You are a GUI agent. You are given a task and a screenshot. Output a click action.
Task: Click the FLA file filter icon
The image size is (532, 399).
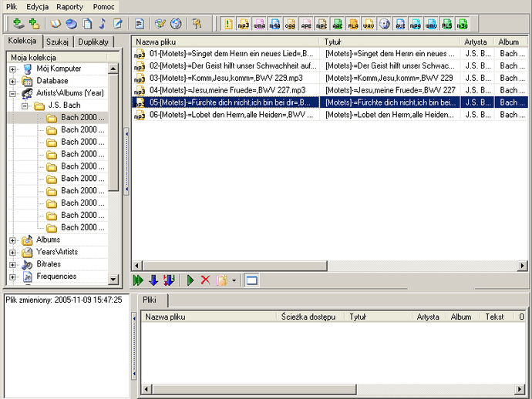pos(353,24)
